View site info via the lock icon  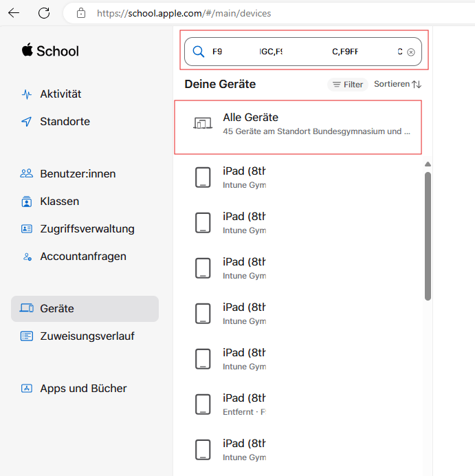(81, 13)
